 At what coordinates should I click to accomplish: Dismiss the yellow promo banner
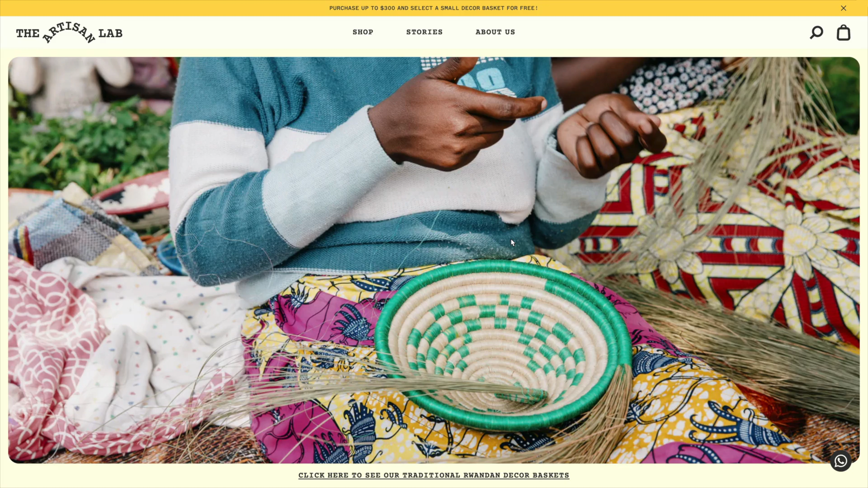(844, 8)
